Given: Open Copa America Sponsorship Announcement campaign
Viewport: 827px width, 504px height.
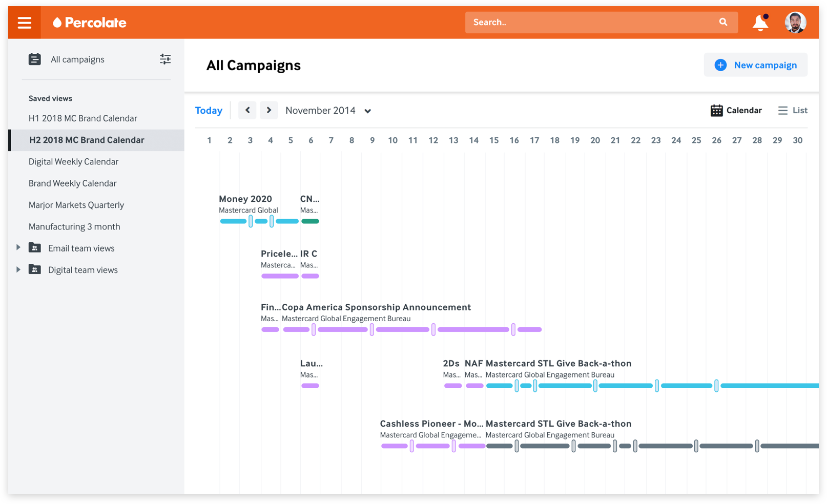Looking at the screenshot, I should tap(377, 307).
